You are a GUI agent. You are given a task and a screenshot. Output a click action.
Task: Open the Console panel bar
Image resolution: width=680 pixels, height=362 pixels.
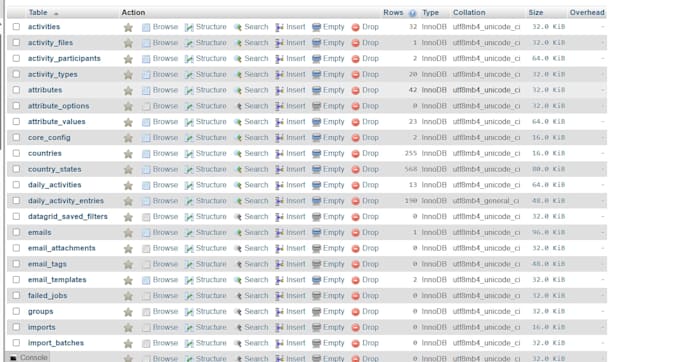click(x=28, y=358)
